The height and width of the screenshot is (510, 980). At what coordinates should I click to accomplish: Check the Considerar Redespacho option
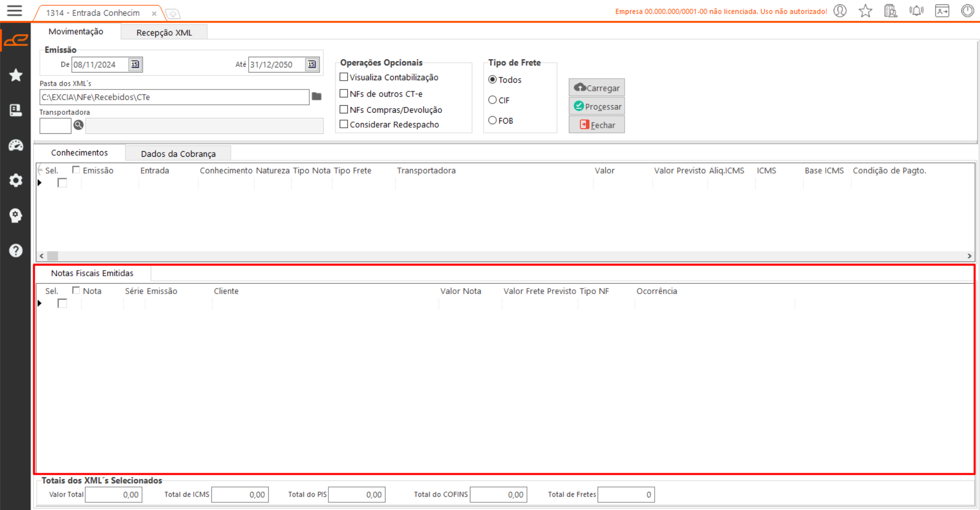click(344, 124)
